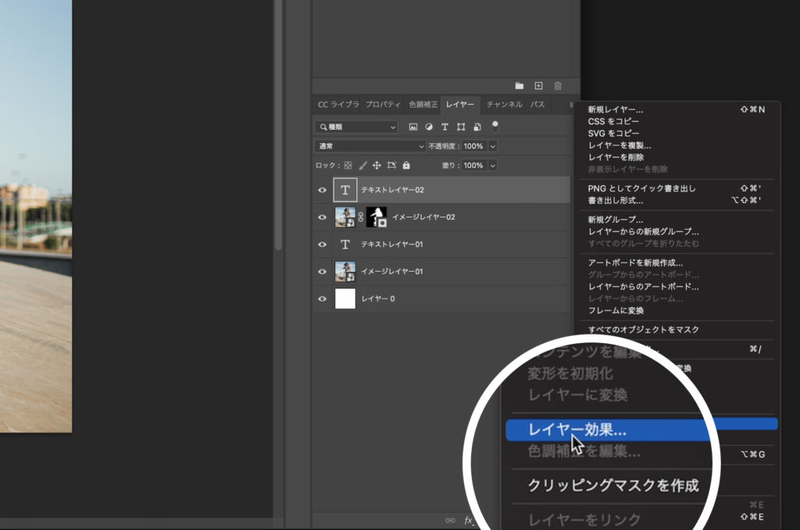Hide the イメージレイヤー02 layer
Viewport: 800px width, 530px height.
(x=322, y=217)
